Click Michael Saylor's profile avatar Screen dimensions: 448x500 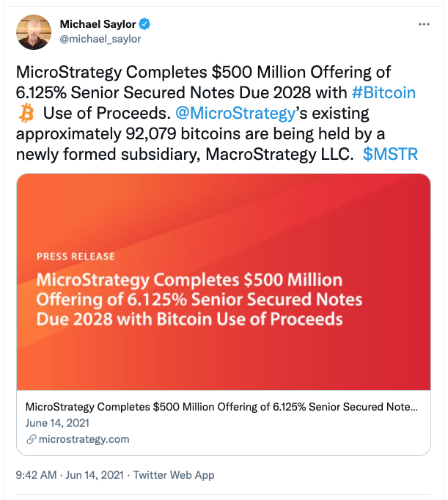pos(33,32)
